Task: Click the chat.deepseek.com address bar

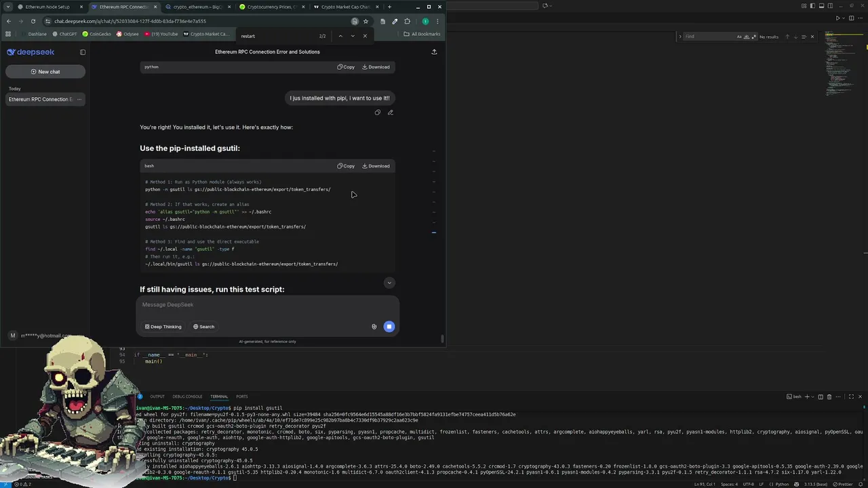Action: point(197,21)
